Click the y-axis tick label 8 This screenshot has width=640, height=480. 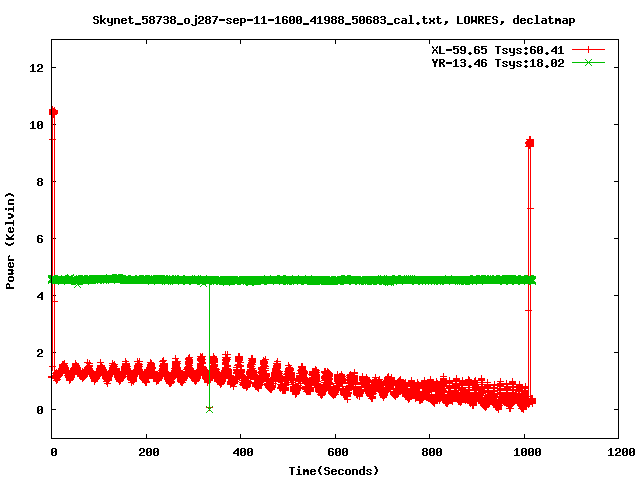pos(40,182)
